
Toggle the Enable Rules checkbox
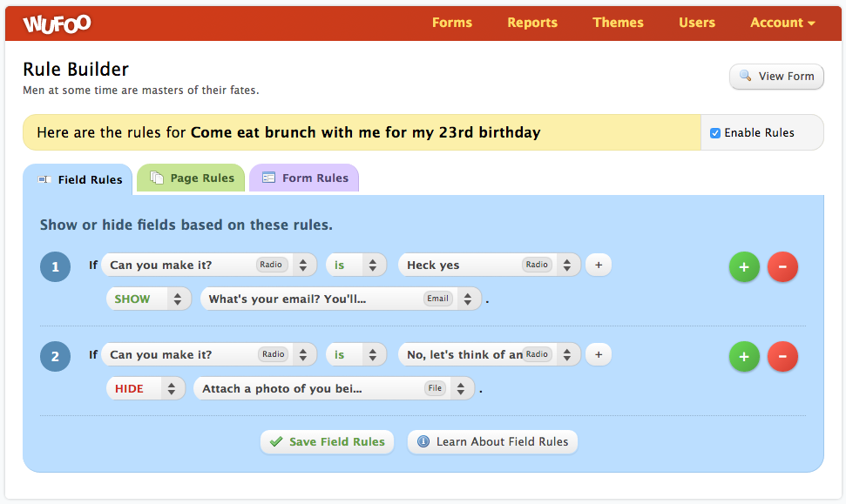click(x=715, y=133)
